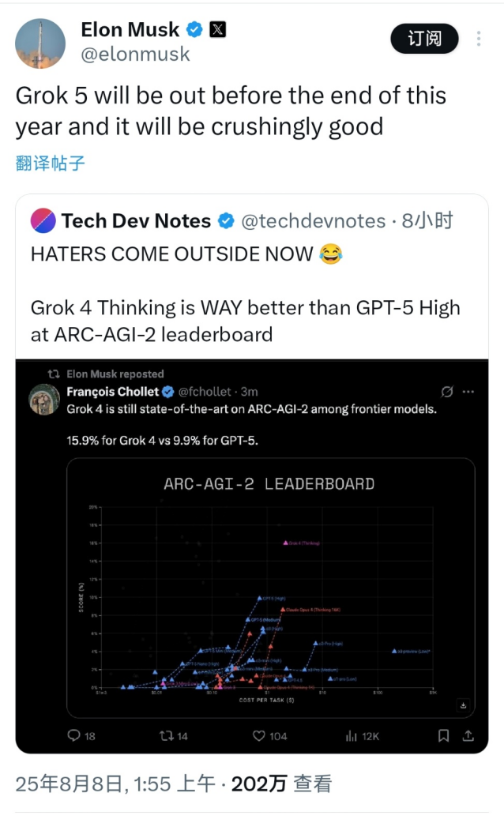
Task: Click the 订阅 subscribe button
Action: pos(425,38)
